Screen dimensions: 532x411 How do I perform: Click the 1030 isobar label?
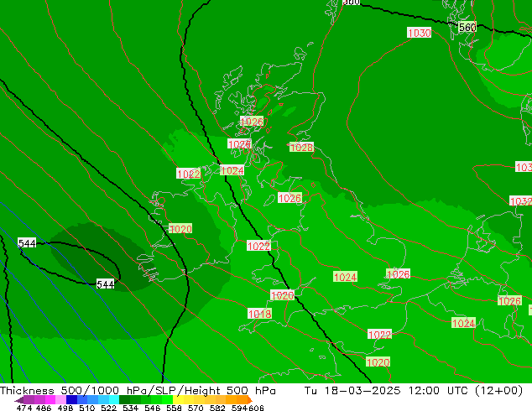pos(419,33)
